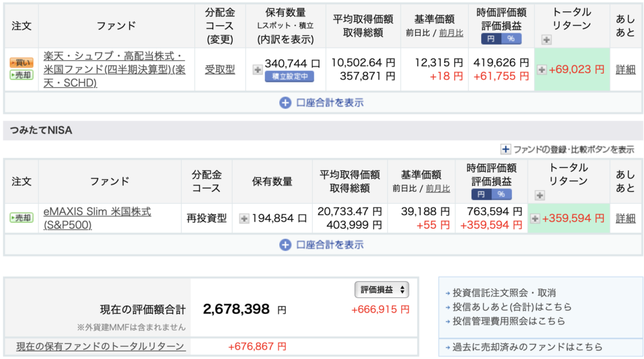Select 円 display in the つみたてNISA table
Viewport: 644px width, 359px height.
pos(482,194)
